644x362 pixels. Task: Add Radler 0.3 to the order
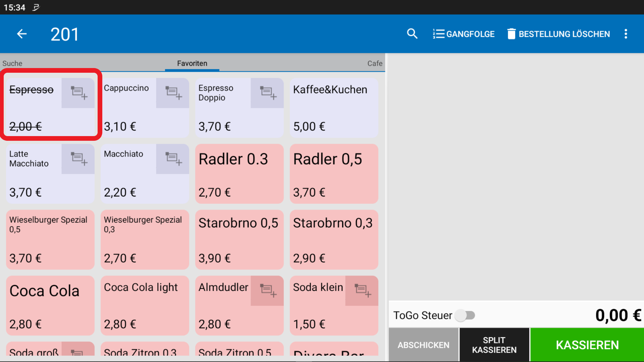239,174
